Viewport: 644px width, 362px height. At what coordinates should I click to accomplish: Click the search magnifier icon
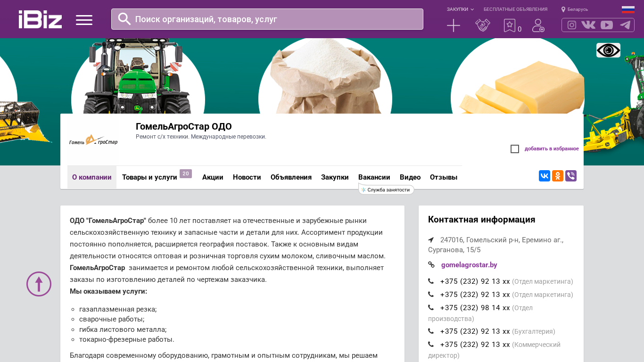click(124, 19)
